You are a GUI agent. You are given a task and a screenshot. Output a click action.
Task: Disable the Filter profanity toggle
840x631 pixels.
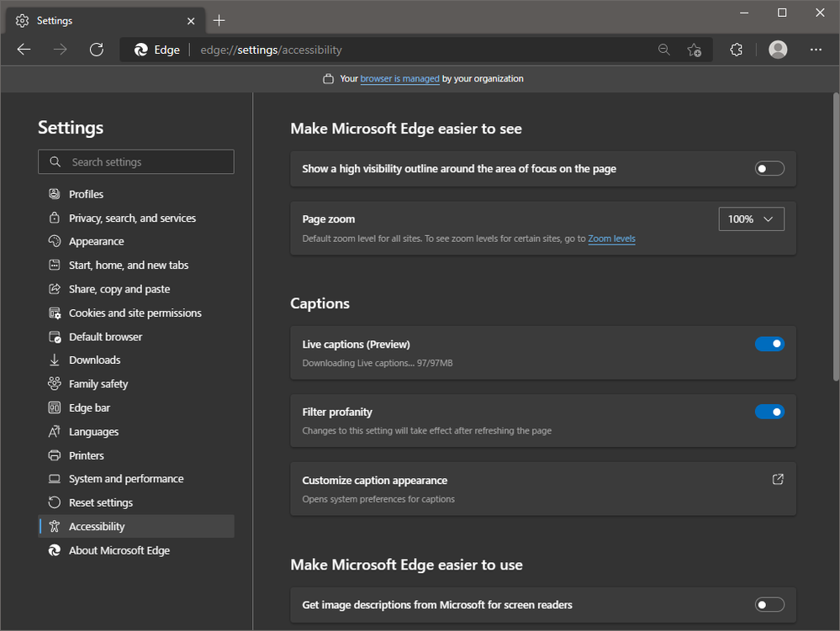[x=769, y=412]
